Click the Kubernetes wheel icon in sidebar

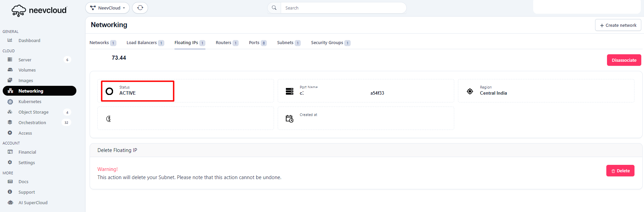point(10,101)
